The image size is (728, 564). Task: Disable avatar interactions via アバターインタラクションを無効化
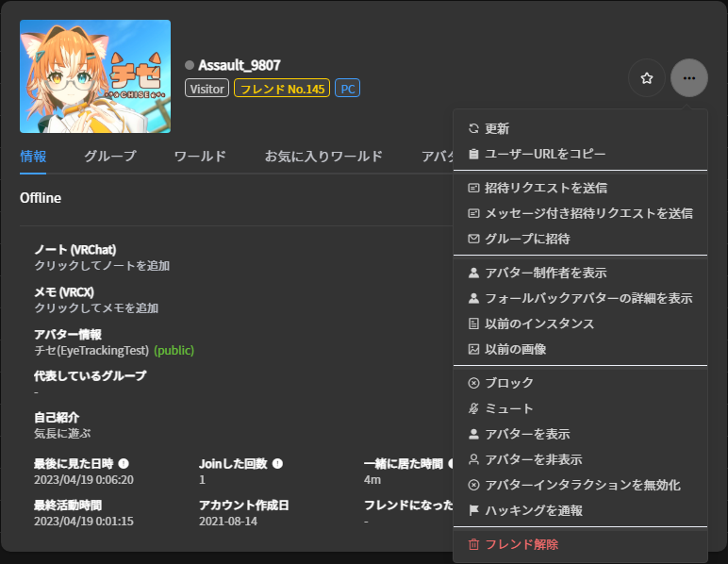pyautogui.click(x=582, y=485)
